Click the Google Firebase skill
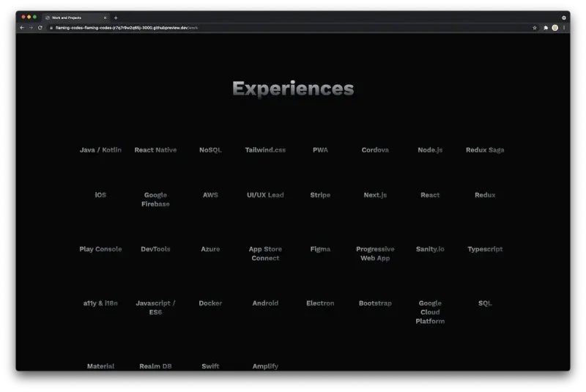586x392 pixels. pos(155,199)
